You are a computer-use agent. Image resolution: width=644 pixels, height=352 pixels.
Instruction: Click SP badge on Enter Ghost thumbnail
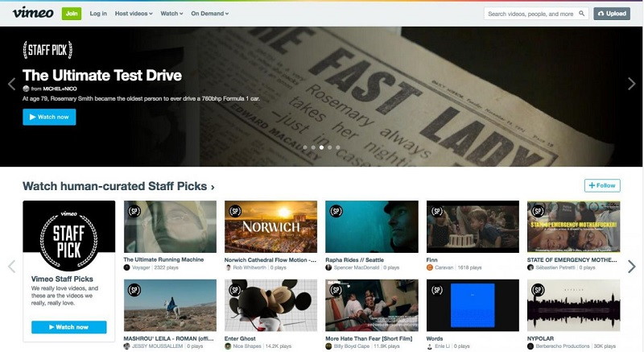point(235,290)
